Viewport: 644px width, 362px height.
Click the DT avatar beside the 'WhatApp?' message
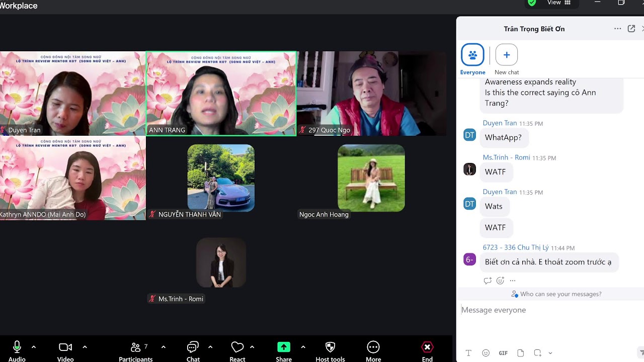[x=469, y=135]
